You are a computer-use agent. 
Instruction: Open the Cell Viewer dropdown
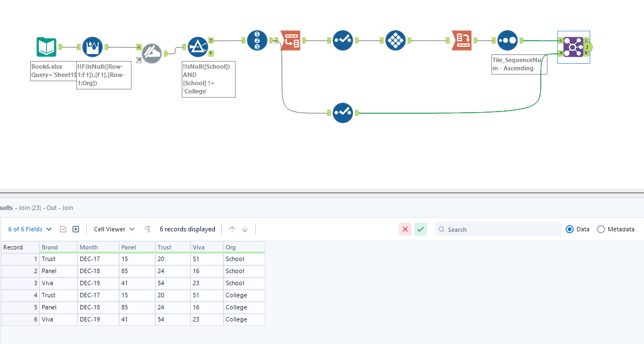[x=114, y=229]
